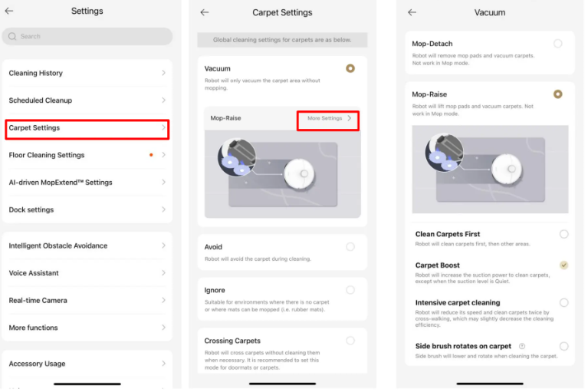Open Carpet Settings menu item
This screenshot has width=588, height=392.
tap(87, 130)
